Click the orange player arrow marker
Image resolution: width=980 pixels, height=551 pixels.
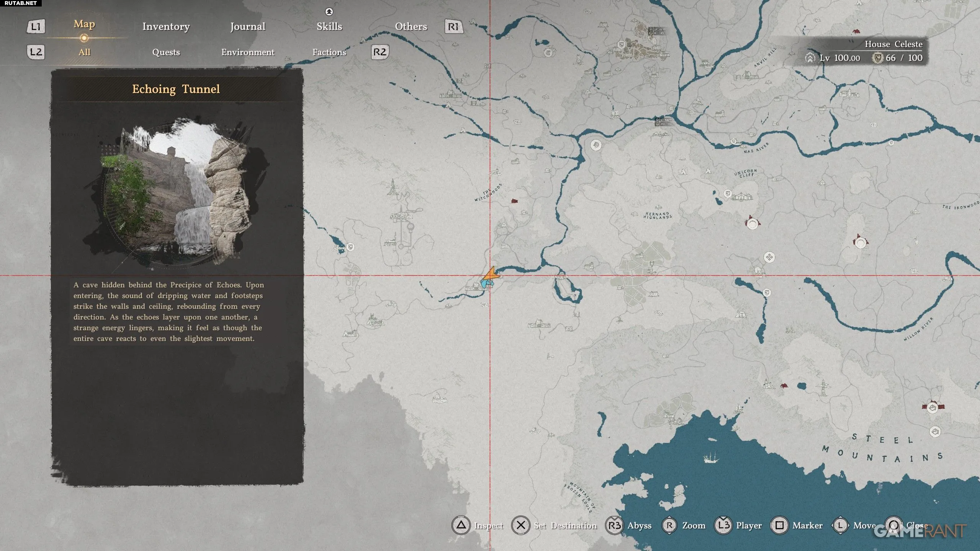coord(491,274)
